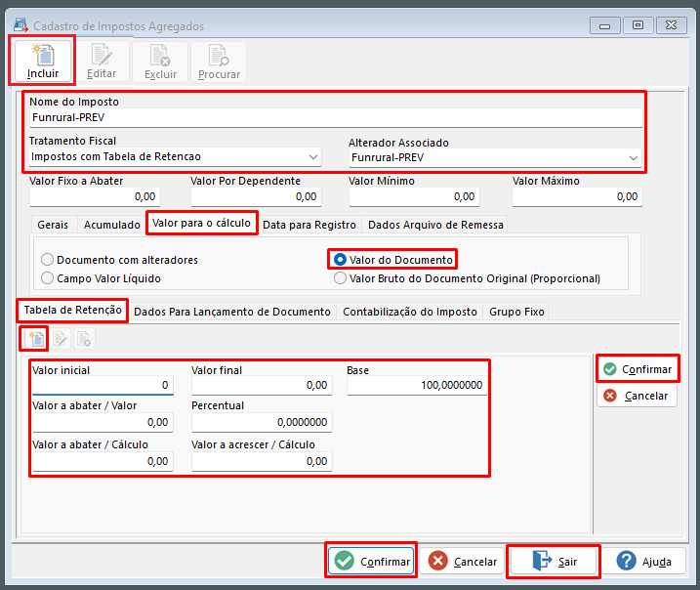Screen dimensions: 700x590
Task: Click the Incluir toolbar button
Action: point(42,62)
